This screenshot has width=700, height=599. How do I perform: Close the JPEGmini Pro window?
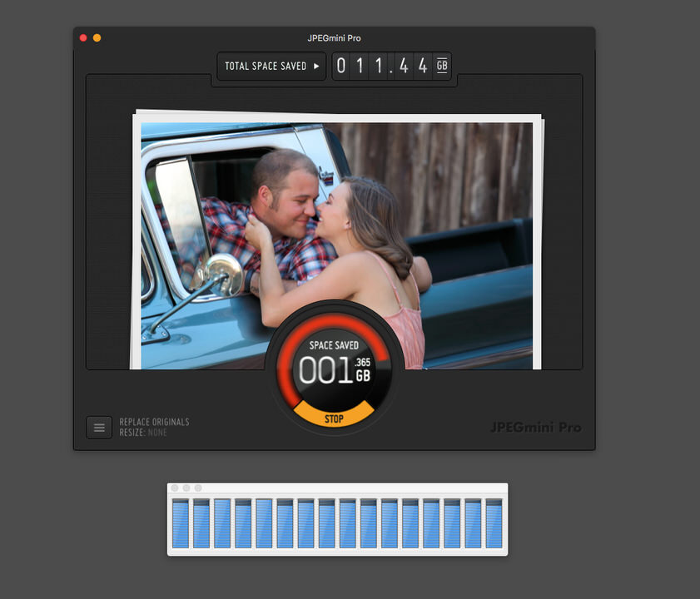(x=83, y=38)
